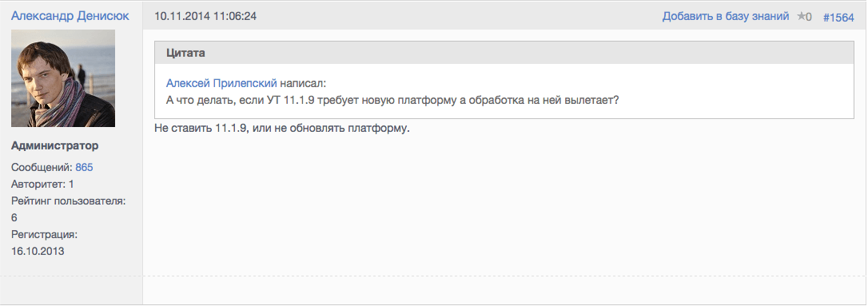Open the 865 messages count link
The image size is (868, 306).
[84, 167]
